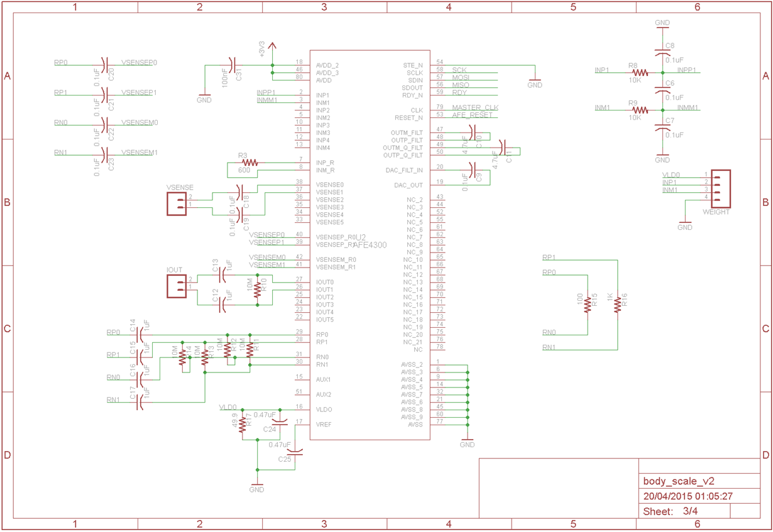Click the SDOUT pin label

click(412, 88)
